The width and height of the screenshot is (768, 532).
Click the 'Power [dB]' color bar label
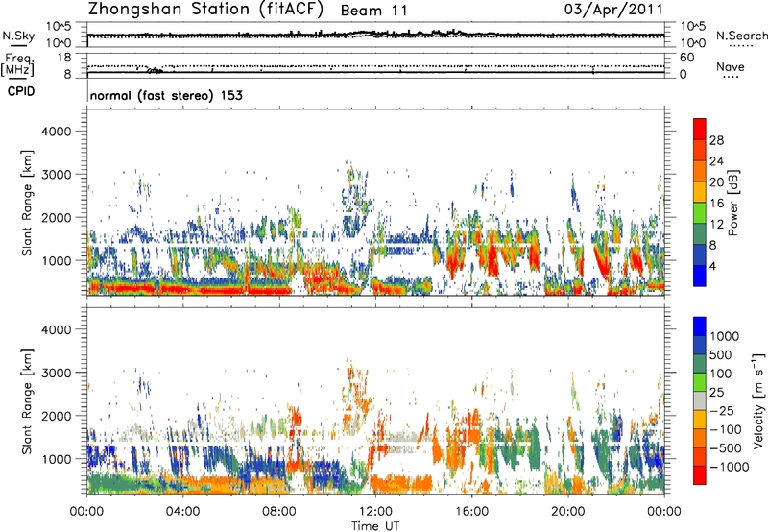point(732,203)
